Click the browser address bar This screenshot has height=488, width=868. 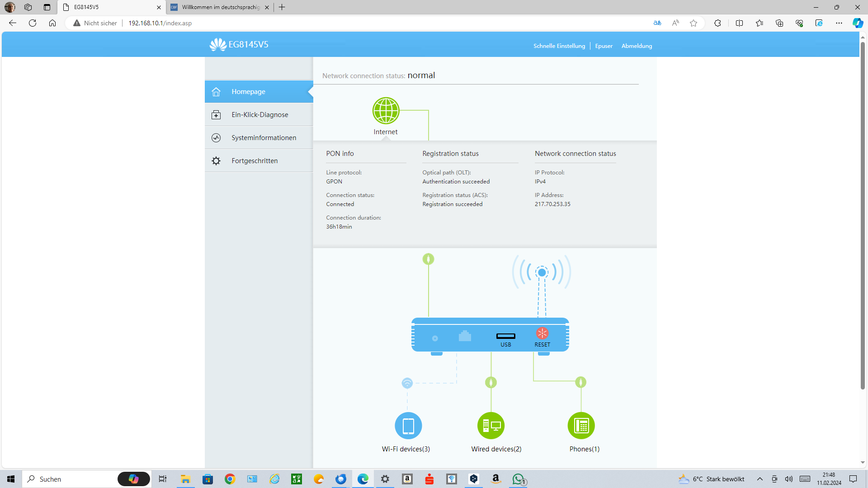tap(362, 23)
